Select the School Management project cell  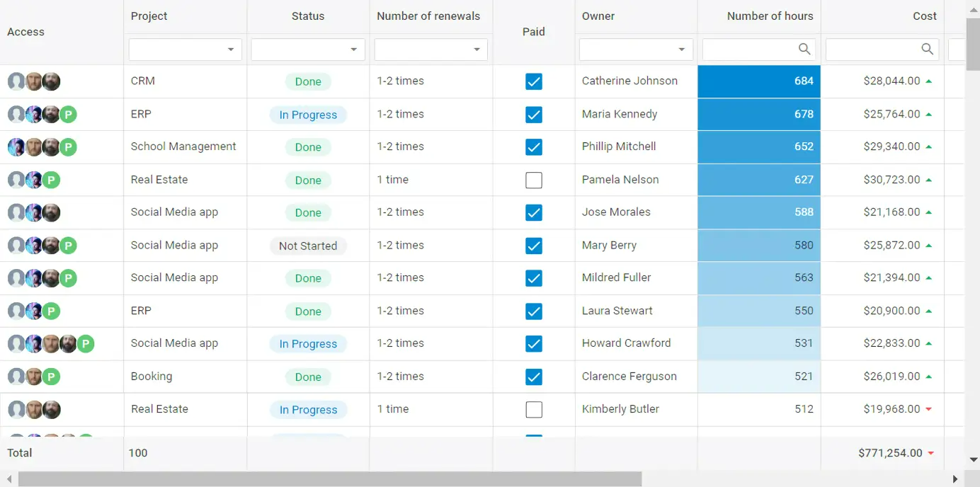183,147
